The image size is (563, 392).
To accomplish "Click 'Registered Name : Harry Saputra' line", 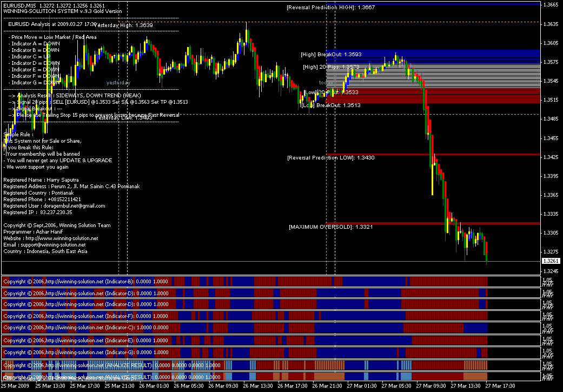I will click(x=41, y=180).
